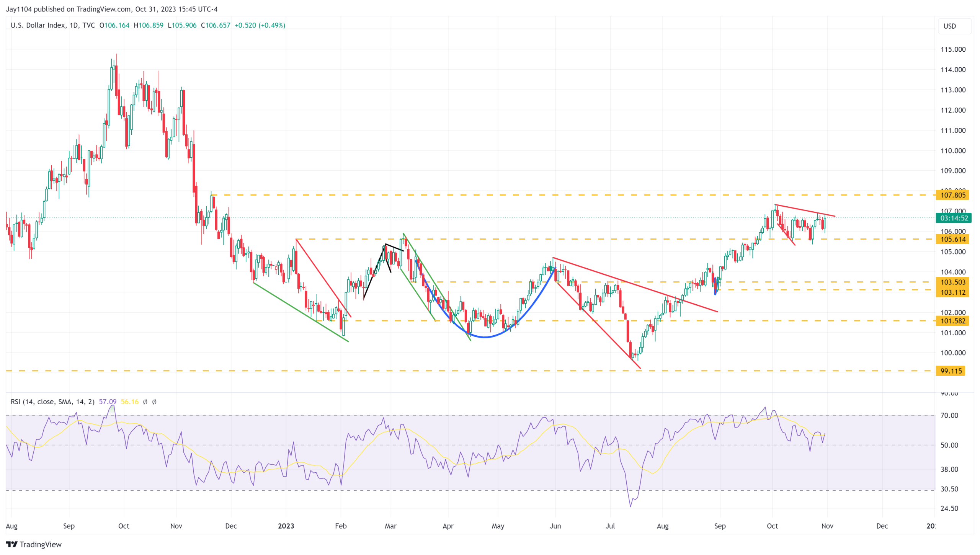This screenshot has height=555, width=980.
Task: Click the 99.115 price level label
Action: (x=951, y=371)
